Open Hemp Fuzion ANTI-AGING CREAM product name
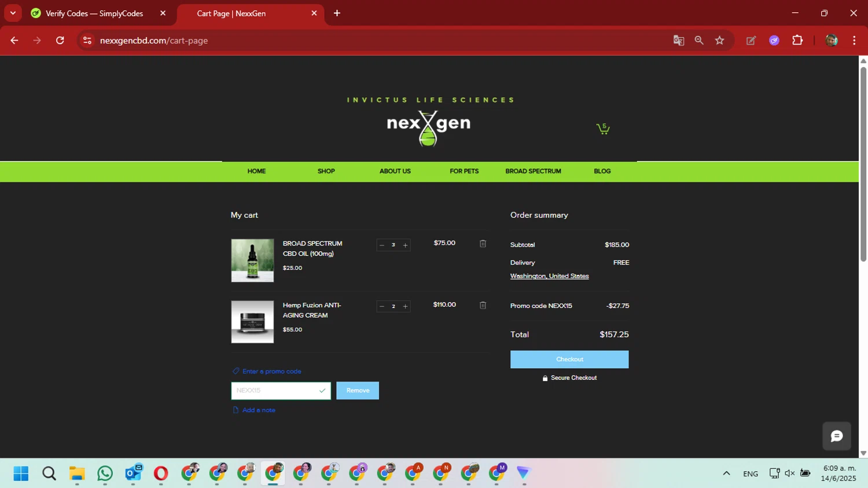The height and width of the screenshot is (488, 868). [312, 310]
